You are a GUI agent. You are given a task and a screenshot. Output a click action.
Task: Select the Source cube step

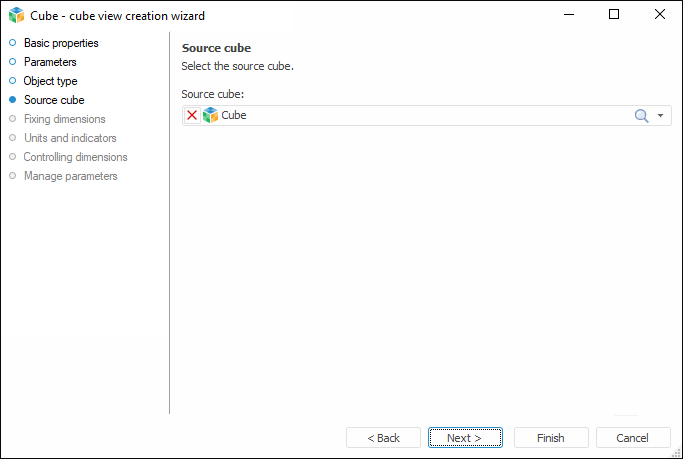click(x=54, y=100)
